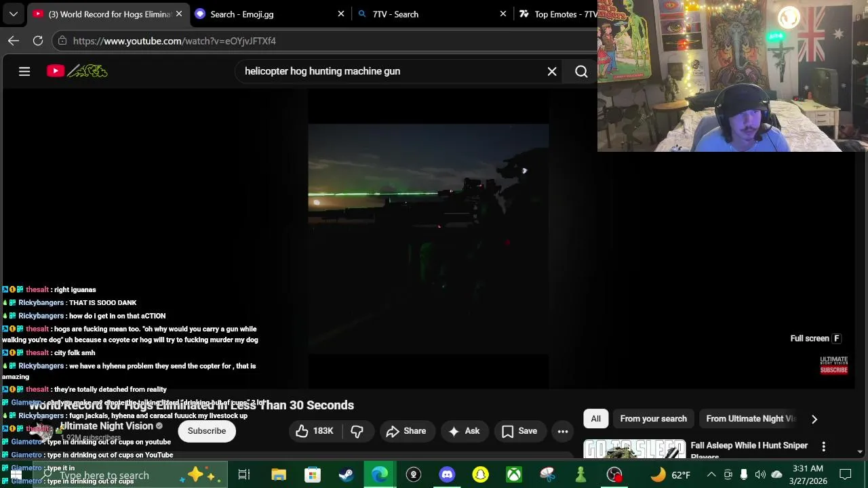Screen dimensions: 868x488
Task: Clear the YouTube search box text
Action: (x=552, y=71)
